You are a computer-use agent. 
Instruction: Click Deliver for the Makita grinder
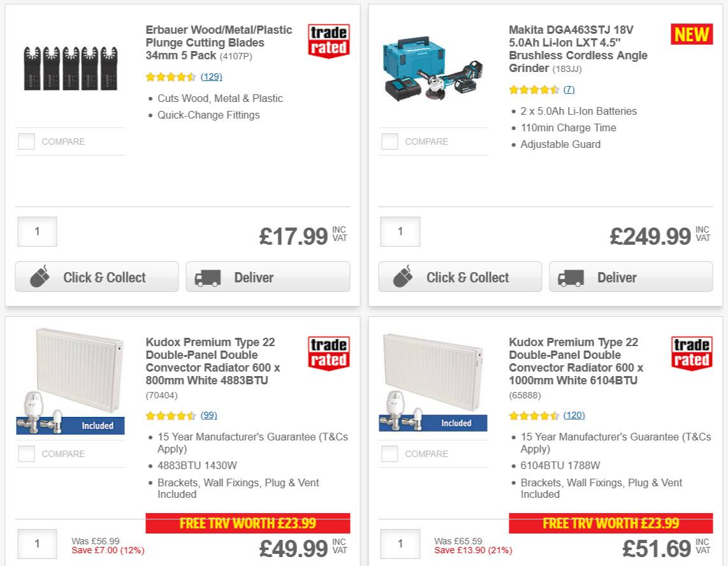click(x=630, y=277)
